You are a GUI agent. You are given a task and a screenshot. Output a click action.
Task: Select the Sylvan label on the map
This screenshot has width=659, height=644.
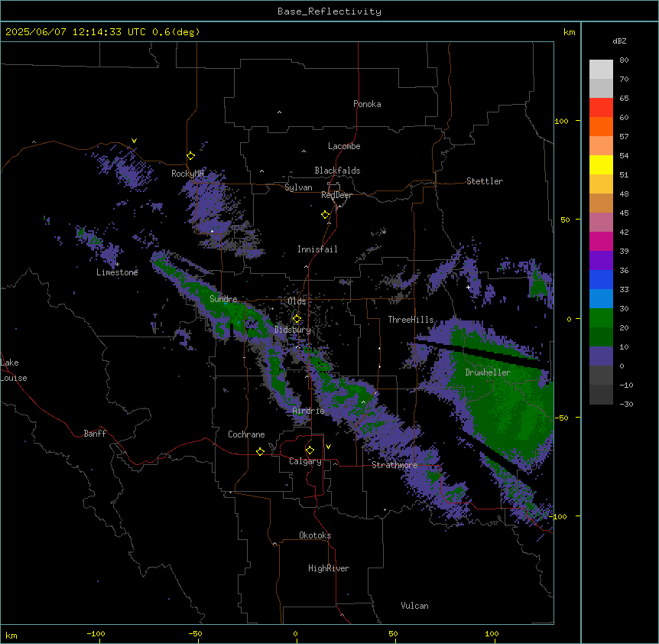[298, 187]
